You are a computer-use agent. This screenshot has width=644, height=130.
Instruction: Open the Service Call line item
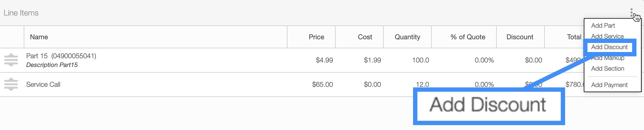[43, 84]
